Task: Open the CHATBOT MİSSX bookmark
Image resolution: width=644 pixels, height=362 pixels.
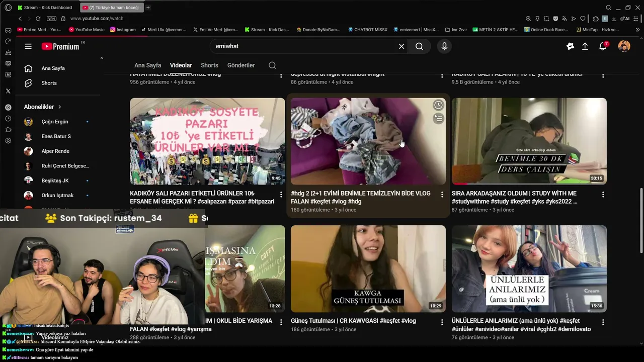Action: 367,30
